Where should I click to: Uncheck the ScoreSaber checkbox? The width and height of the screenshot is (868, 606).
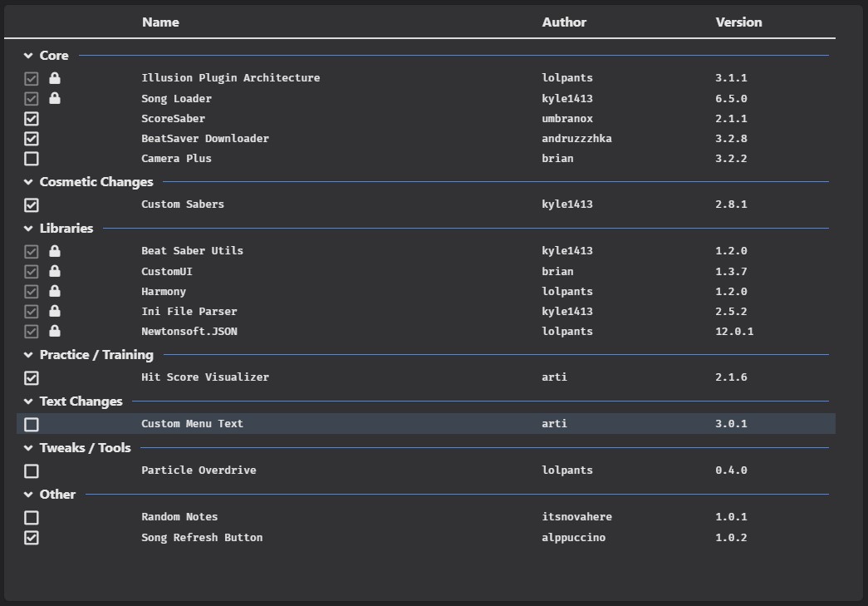click(32, 119)
